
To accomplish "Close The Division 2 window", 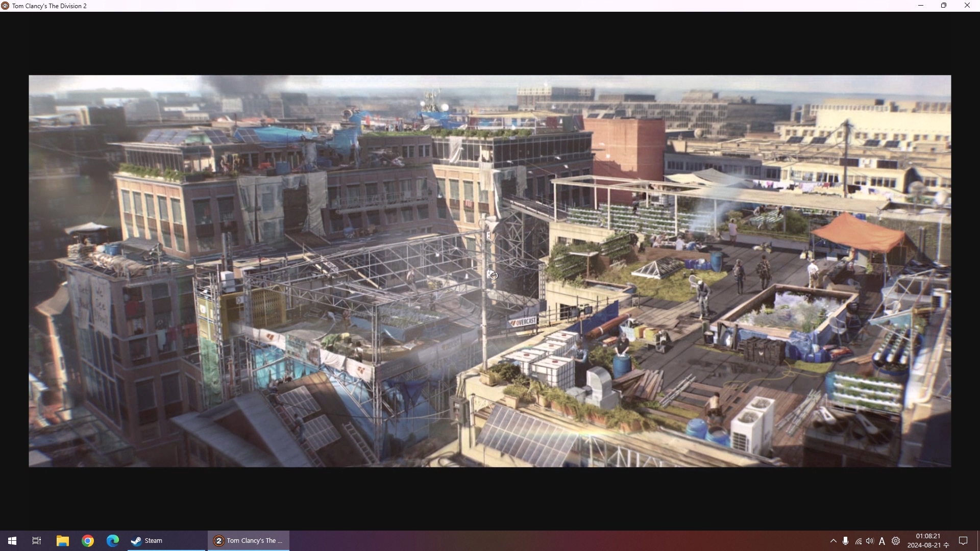I will pyautogui.click(x=967, y=6).
